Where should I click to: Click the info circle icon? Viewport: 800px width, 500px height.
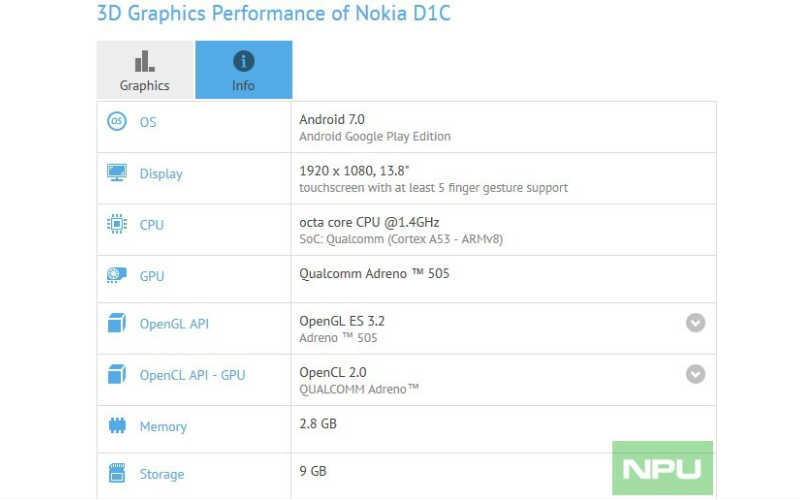[243, 61]
